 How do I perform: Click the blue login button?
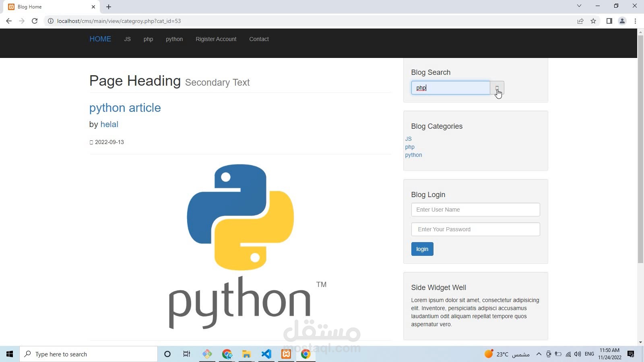click(x=422, y=249)
